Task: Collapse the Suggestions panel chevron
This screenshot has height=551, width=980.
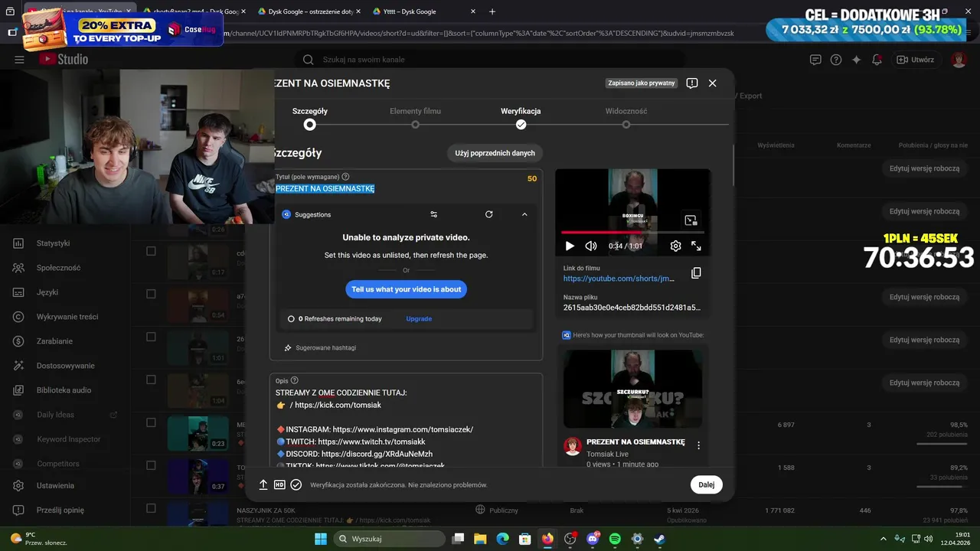Action: (x=524, y=214)
